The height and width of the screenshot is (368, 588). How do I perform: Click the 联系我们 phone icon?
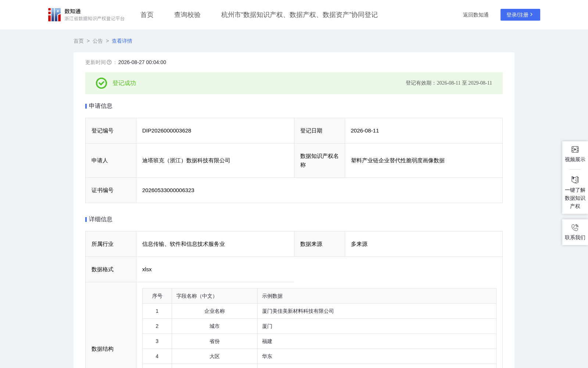pos(575,227)
